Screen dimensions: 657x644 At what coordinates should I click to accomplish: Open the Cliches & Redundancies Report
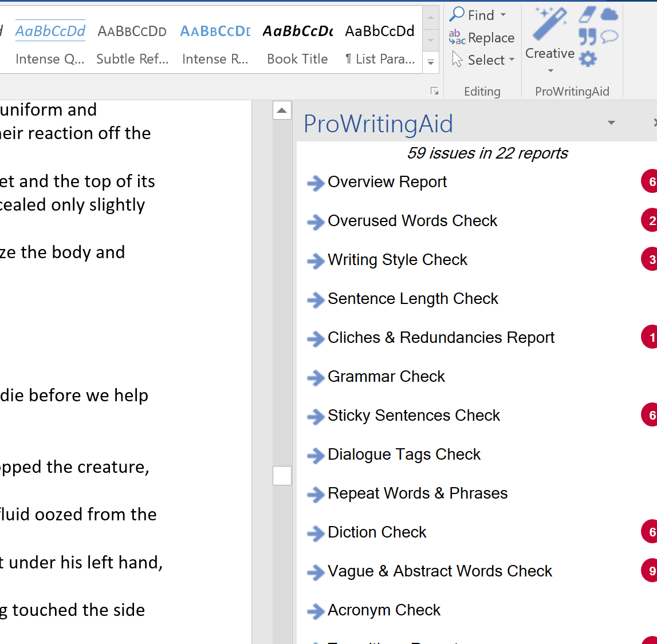pyautogui.click(x=441, y=338)
